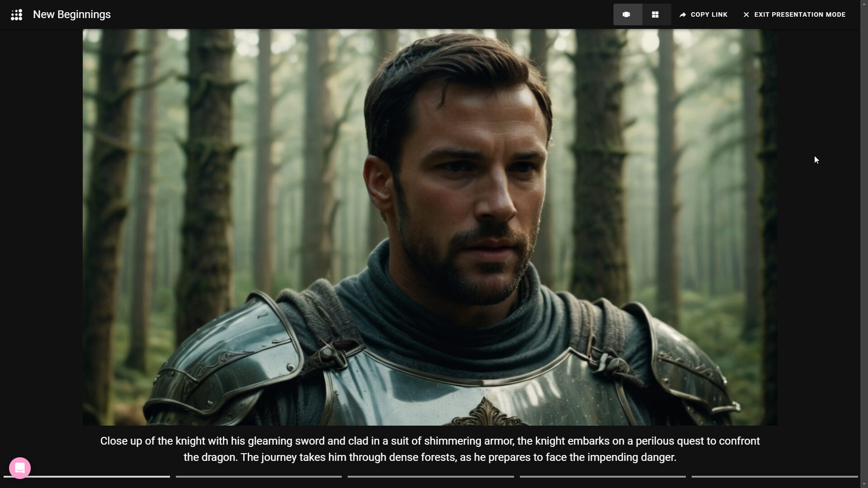
Task: Click the scrollbar up arrow
Action: point(864,4)
